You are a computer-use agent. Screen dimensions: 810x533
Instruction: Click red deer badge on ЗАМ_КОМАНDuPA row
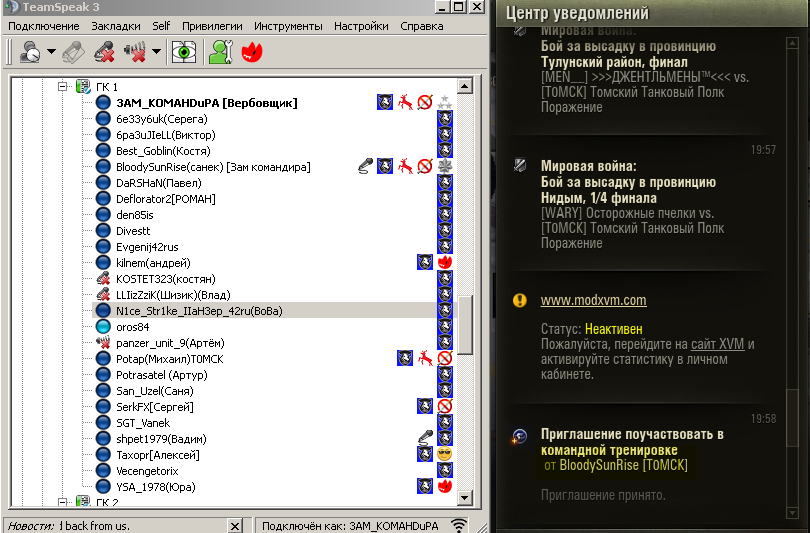tap(405, 102)
